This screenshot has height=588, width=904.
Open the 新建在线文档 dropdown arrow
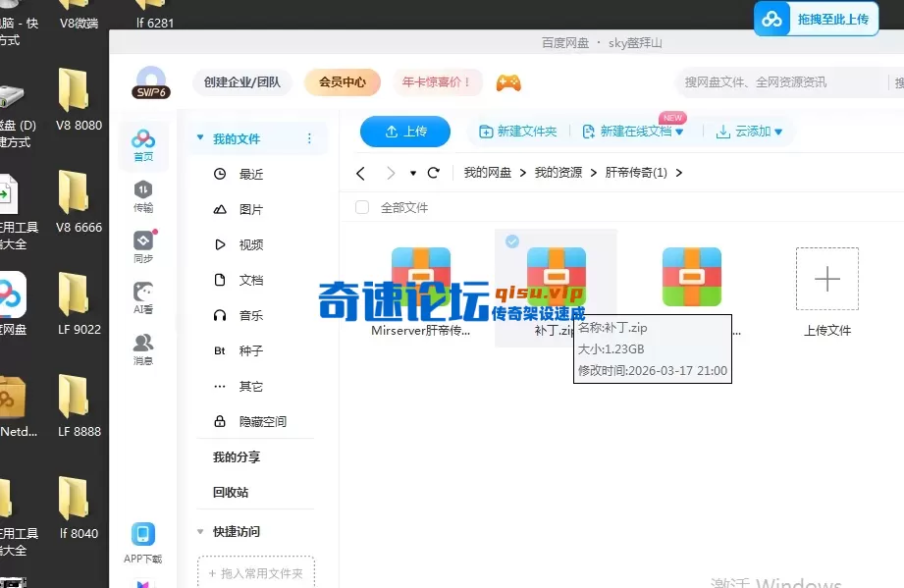tap(679, 131)
